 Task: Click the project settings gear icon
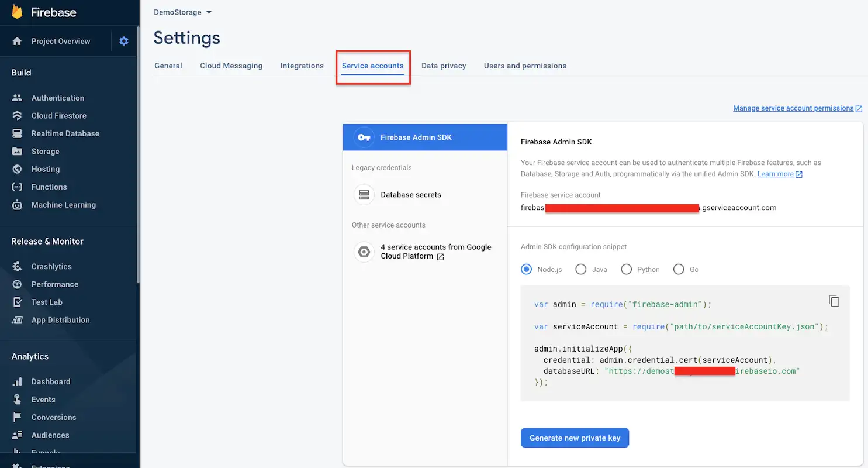tap(124, 41)
